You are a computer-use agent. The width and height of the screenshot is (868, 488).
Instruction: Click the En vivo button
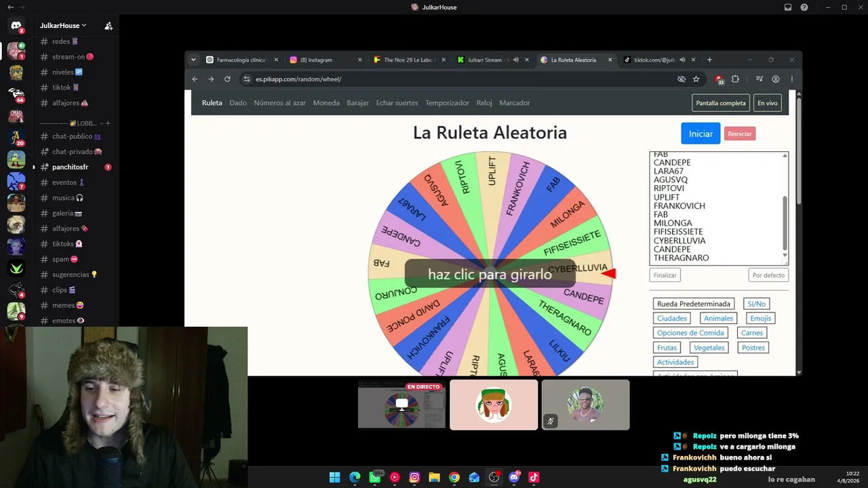(768, 103)
